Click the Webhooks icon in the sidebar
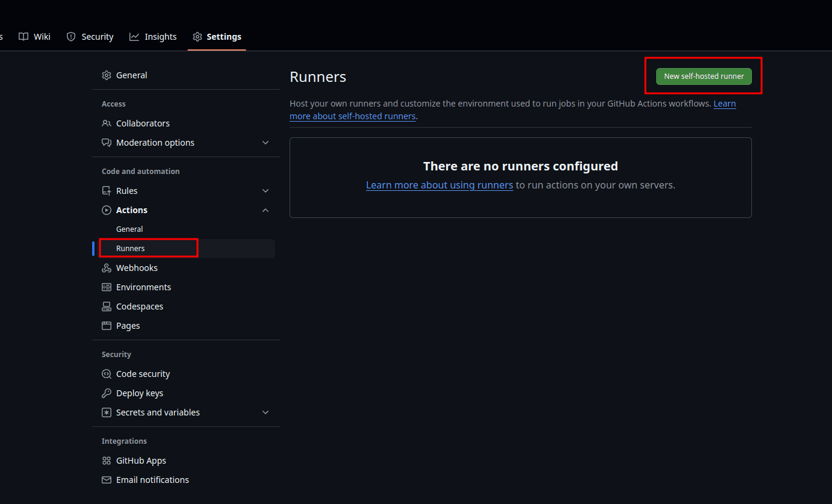Image resolution: width=832 pixels, height=504 pixels. tap(106, 267)
